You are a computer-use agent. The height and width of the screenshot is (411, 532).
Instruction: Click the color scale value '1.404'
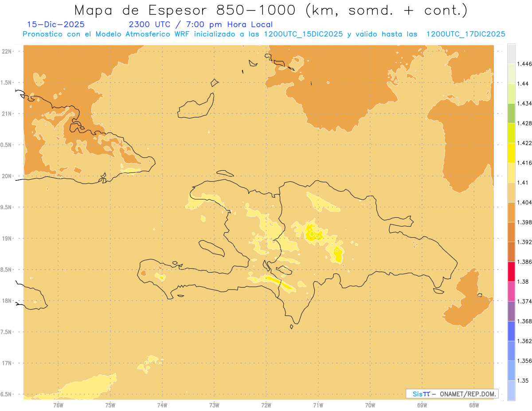pyautogui.click(x=524, y=202)
